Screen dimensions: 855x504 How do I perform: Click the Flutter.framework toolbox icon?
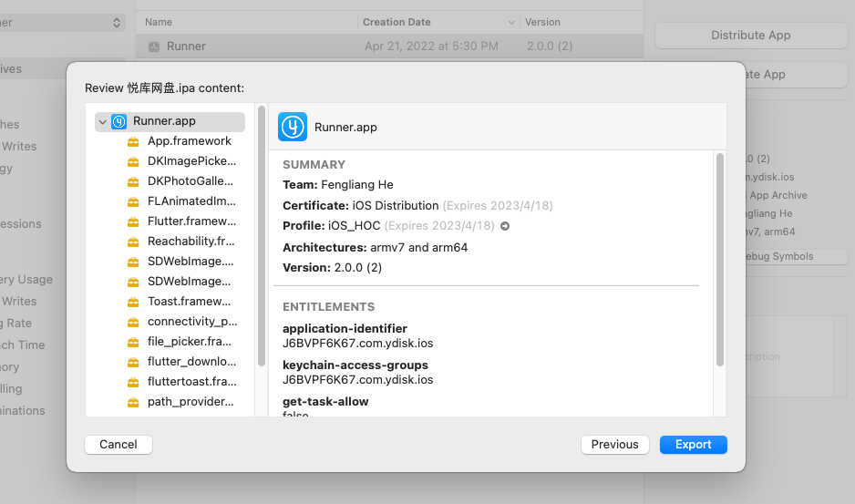coord(133,221)
